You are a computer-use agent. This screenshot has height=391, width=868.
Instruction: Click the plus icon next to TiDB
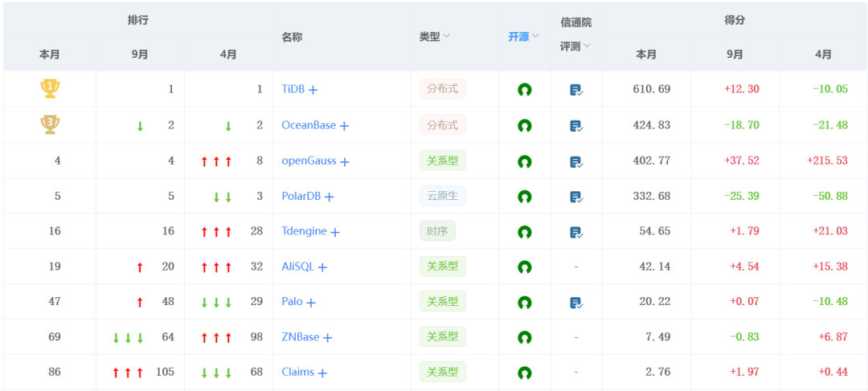pyautogui.click(x=313, y=90)
